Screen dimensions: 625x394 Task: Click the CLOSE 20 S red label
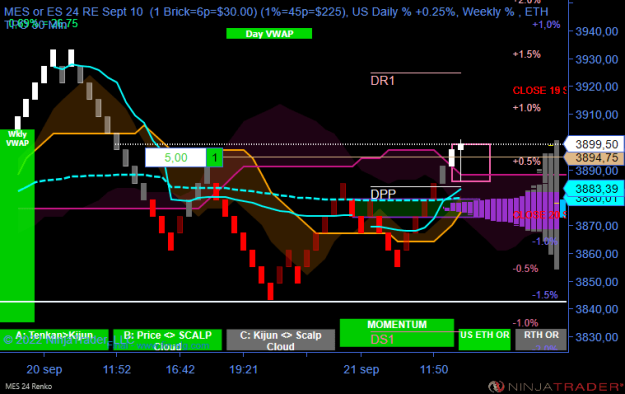click(539, 215)
